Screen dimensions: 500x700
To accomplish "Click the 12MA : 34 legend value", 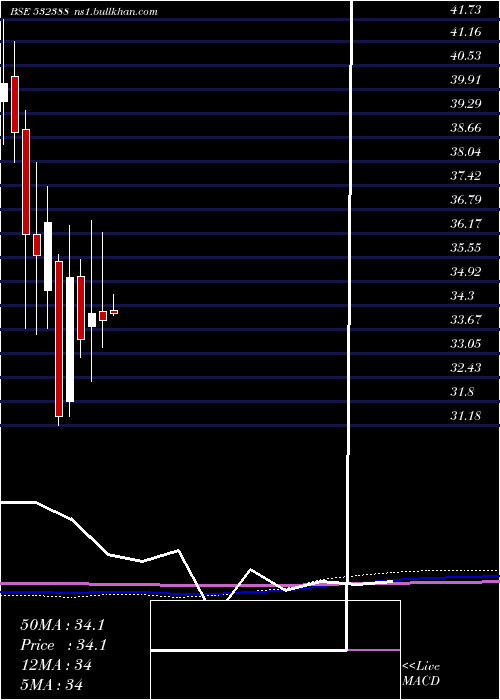I will (56, 665).
